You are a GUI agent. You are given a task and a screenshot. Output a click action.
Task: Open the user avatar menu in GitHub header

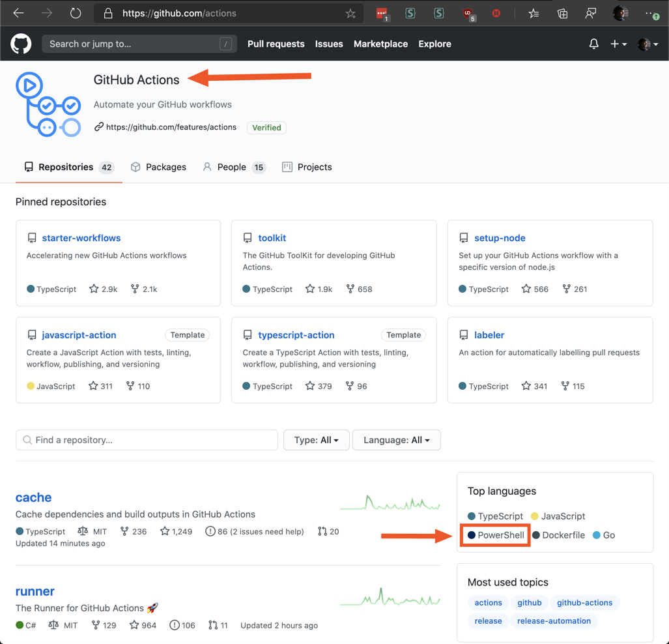[648, 44]
